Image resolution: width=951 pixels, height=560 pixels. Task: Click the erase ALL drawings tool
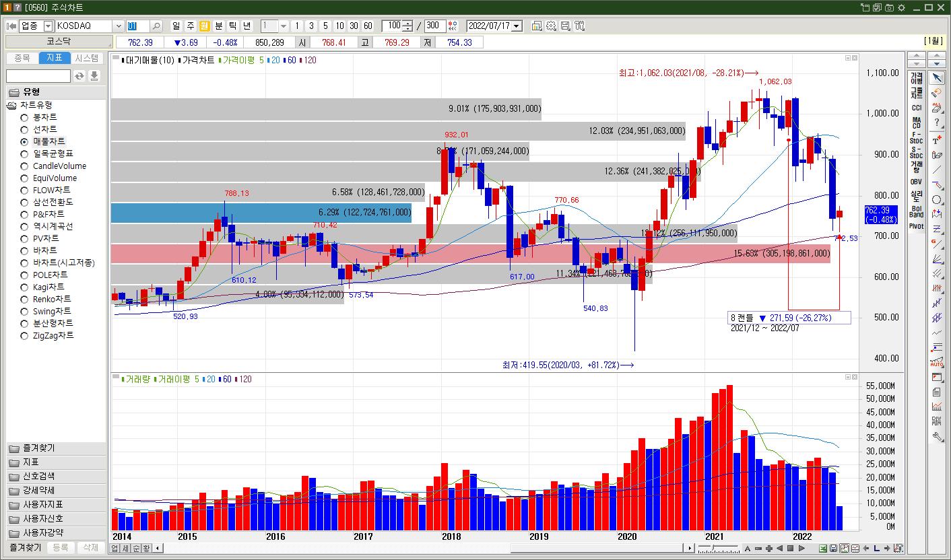tap(936, 107)
